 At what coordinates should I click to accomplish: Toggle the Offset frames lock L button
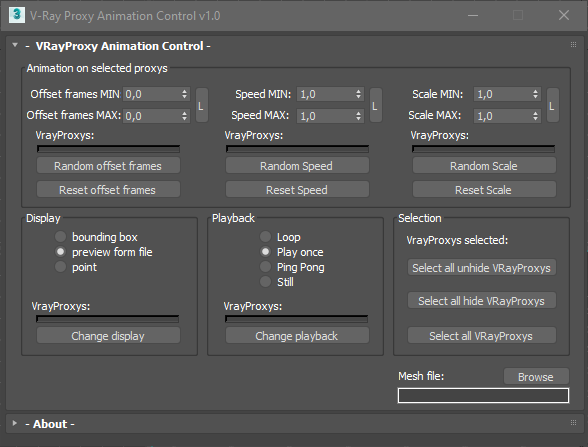pos(202,105)
